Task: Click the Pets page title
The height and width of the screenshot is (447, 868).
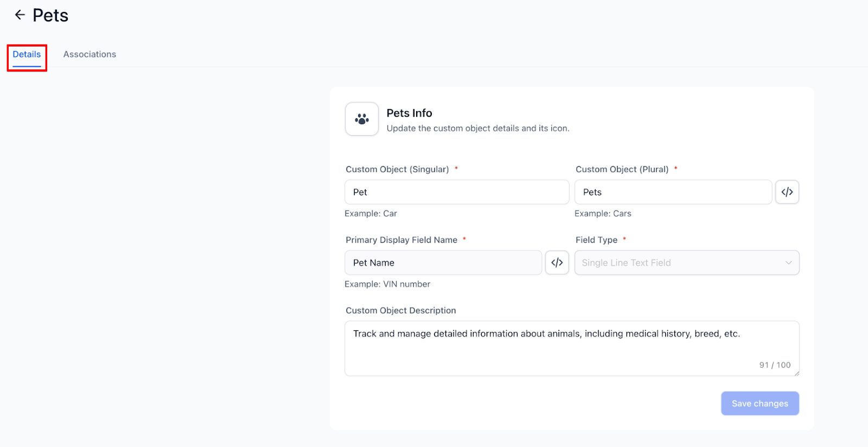Action: pos(50,15)
